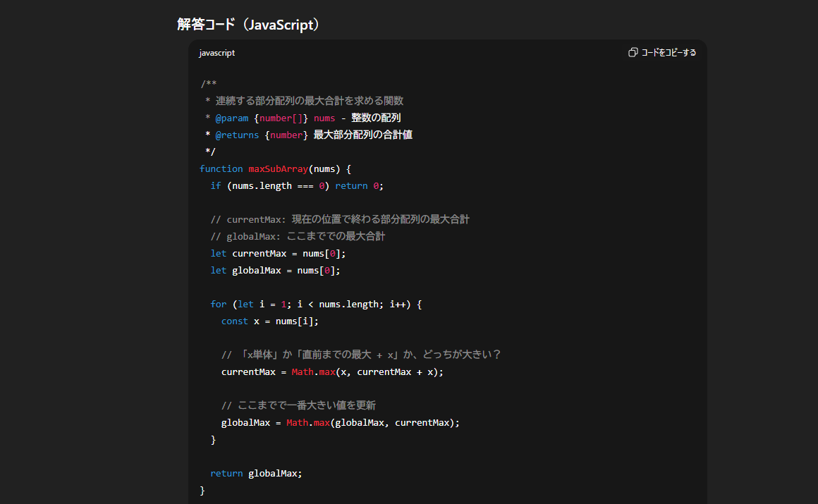818x504 pixels.
Task: Click the コードをコピーする button label
Action: point(669,52)
